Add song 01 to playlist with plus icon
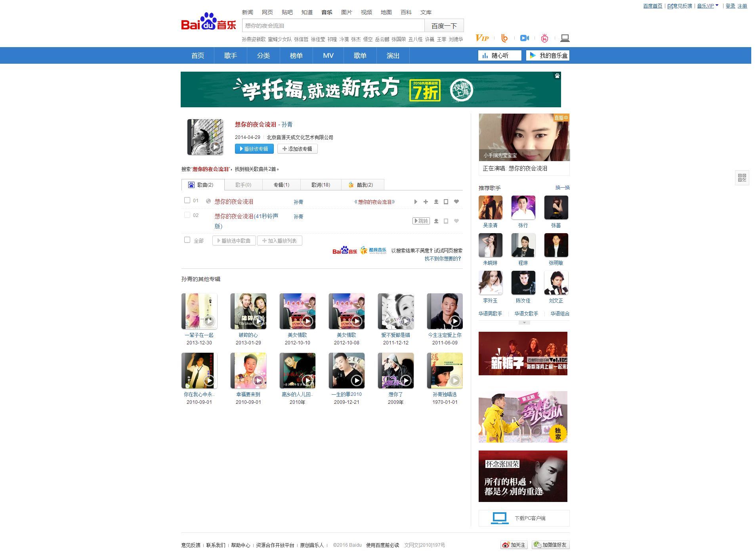This screenshot has width=756, height=557. pos(426,202)
